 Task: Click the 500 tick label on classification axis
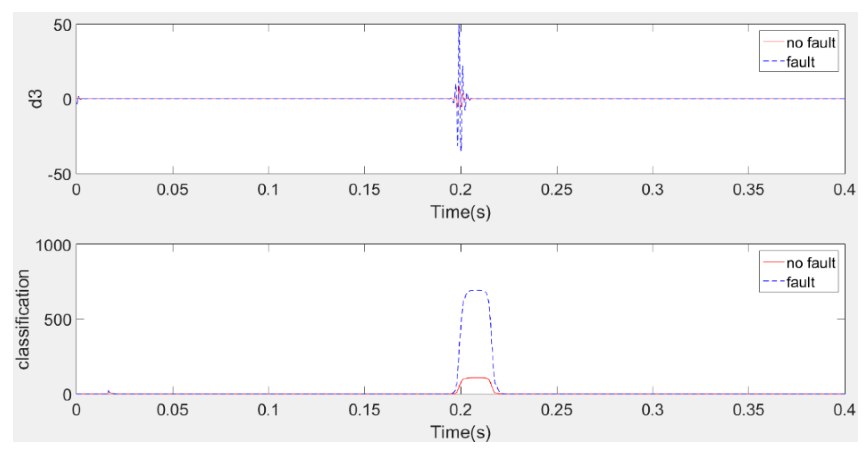pos(58,319)
